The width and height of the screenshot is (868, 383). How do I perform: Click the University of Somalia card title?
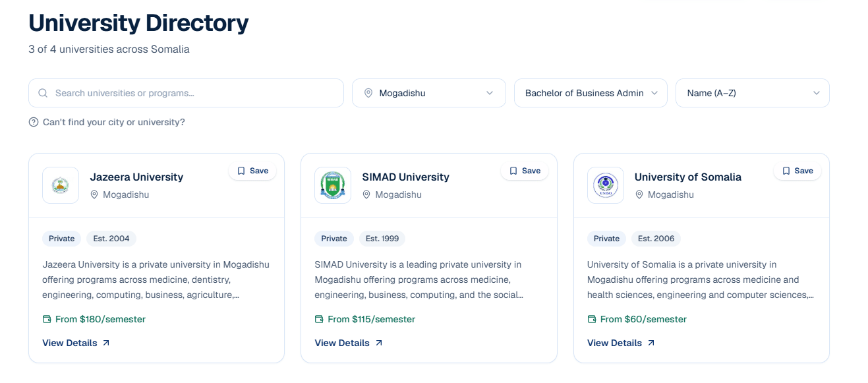click(688, 177)
